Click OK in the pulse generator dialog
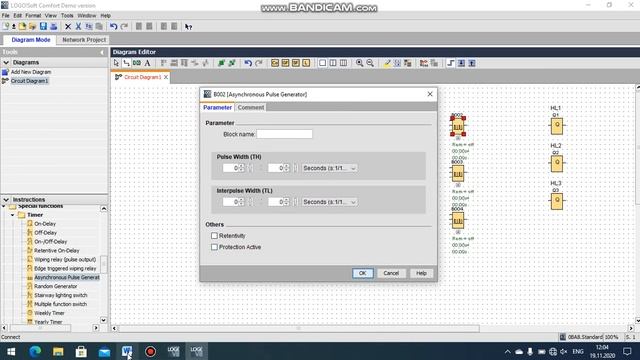Screen dimensions: 640x360 tap(362, 273)
